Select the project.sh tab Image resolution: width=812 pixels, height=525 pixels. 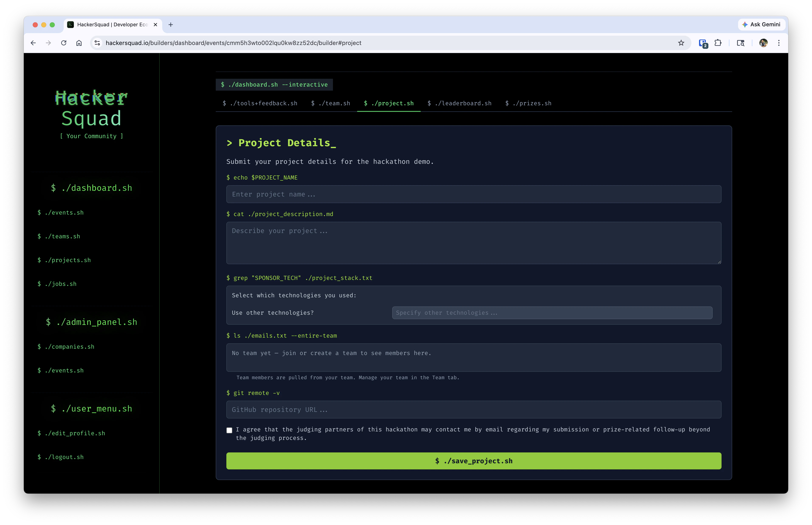pyautogui.click(x=388, y=103)
